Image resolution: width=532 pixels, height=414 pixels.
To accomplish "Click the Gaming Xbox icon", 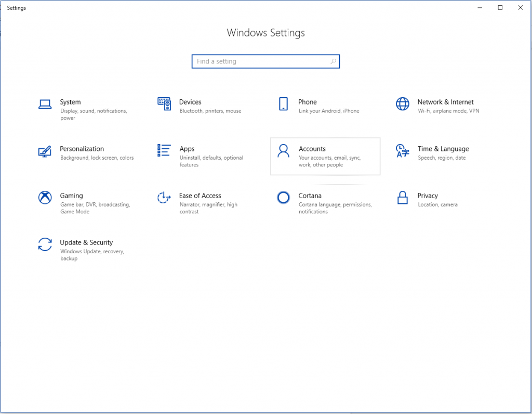I will click(x=45, y=197).
